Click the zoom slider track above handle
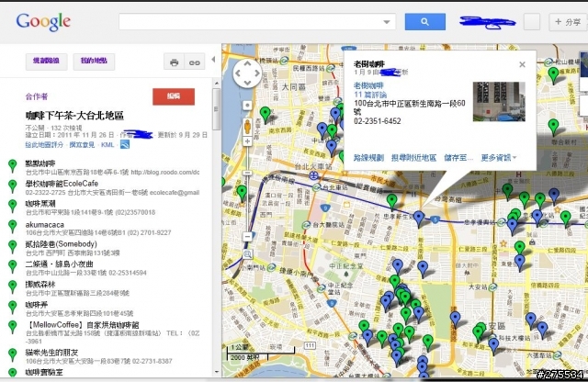Screen dimensions: 588x382 (x=247, y=158)
